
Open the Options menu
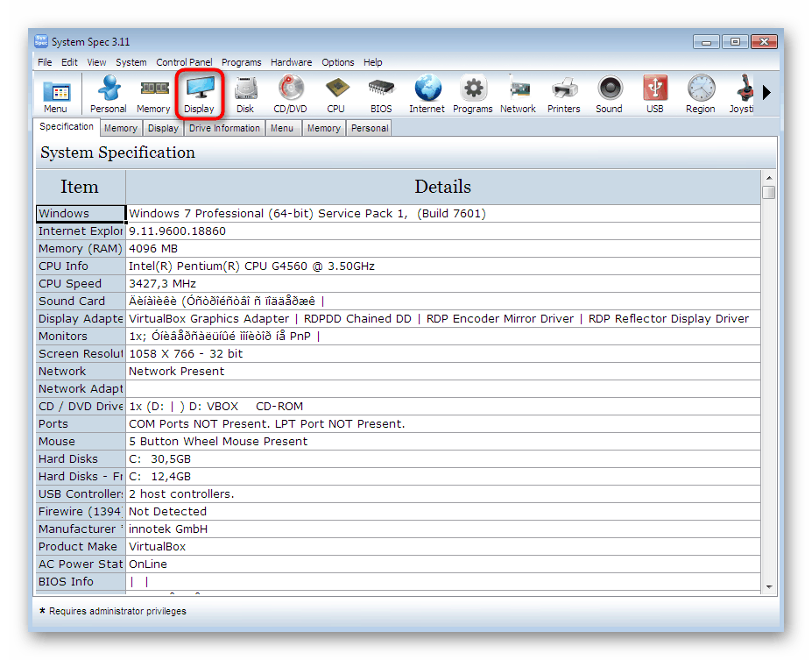point(337,62)
